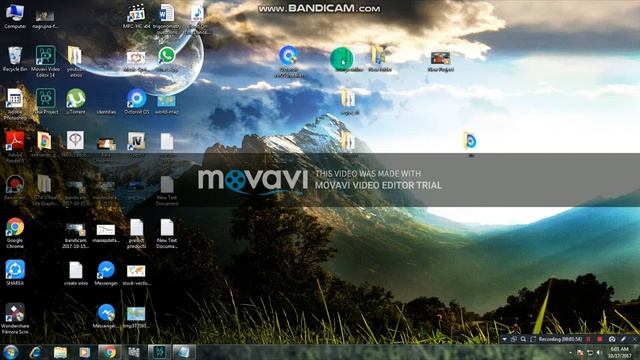Screen dimensions: 640x360
Task: Open the Recycle Bin
Action: [x=15, y=59]
